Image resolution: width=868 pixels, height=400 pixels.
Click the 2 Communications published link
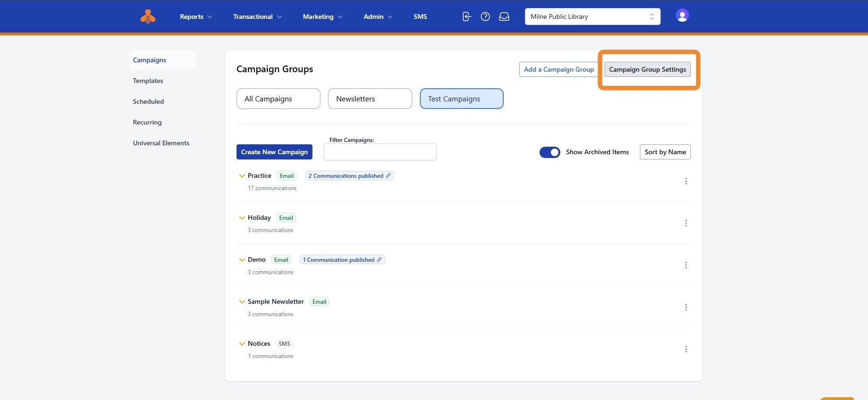pos(349,176)
